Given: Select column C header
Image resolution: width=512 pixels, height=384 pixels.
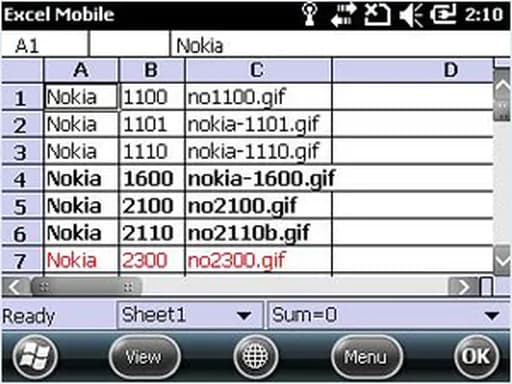Looking at the screenshot, I should coord(258,70).
